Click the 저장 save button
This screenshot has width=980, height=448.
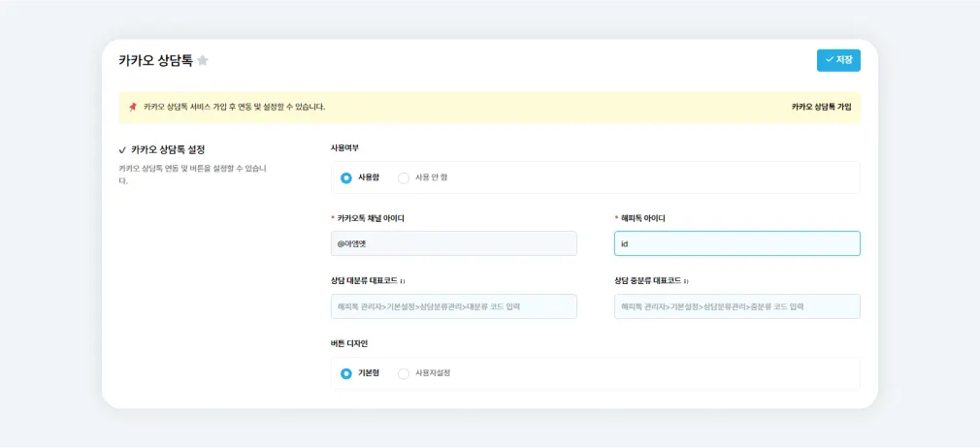pos(838,61)
